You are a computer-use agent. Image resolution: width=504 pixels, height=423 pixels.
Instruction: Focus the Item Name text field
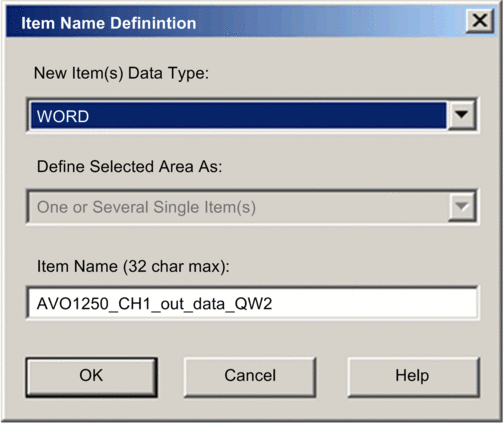pyautogui.click(x=253, y=303)
